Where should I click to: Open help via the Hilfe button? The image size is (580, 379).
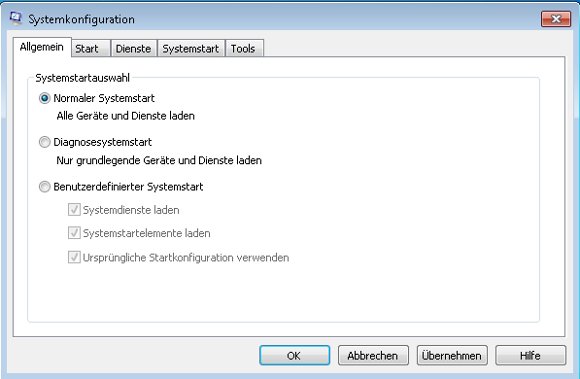(530, 355)
